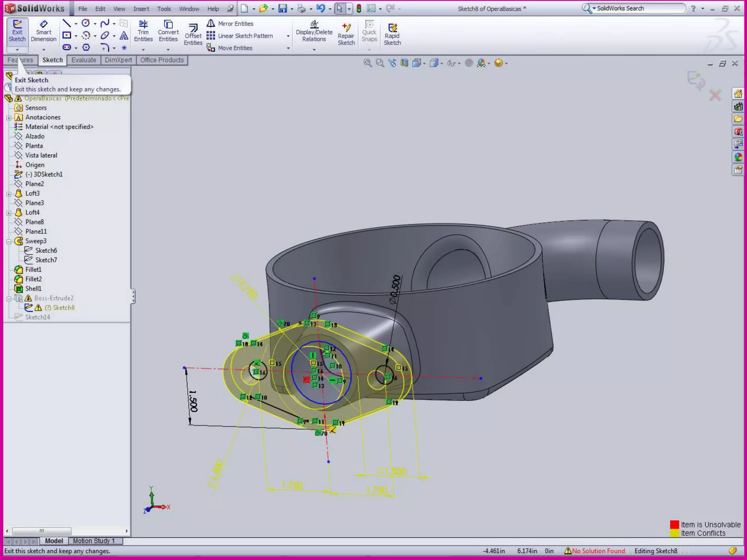Open the Insert menu
747x560 pixels.
[141, 9]
